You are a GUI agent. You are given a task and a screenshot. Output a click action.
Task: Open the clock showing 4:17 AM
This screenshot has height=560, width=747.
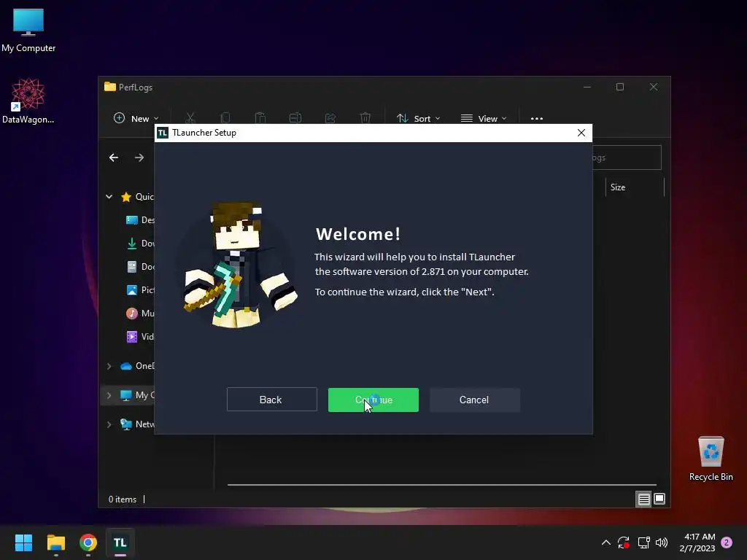(697, 542)
